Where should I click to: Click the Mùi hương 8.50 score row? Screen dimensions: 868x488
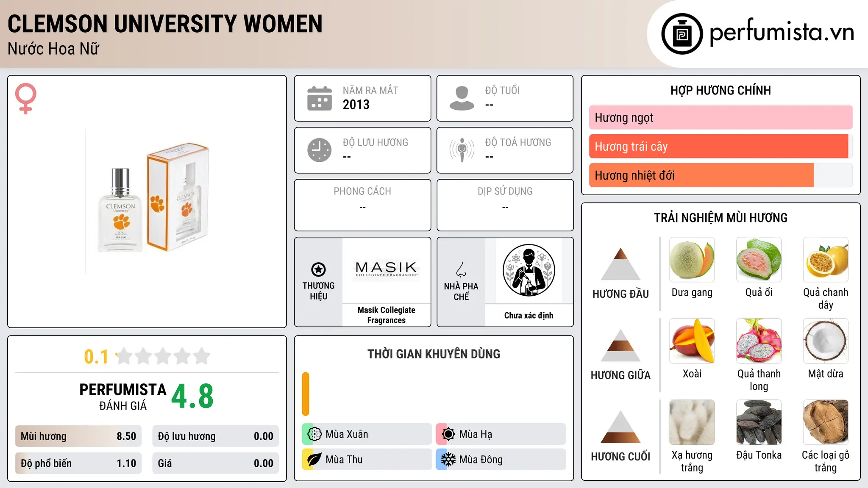(78, 436)
